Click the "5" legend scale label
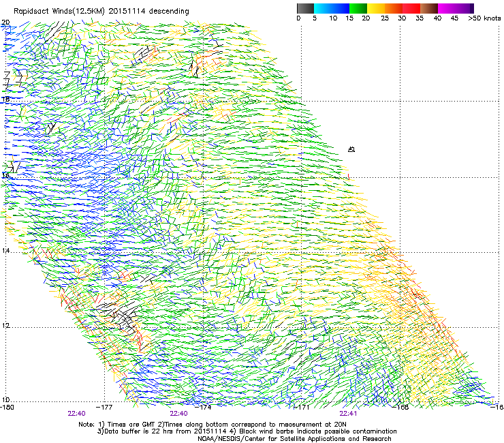This screenshot has width=504, height=443. (315, 18)
